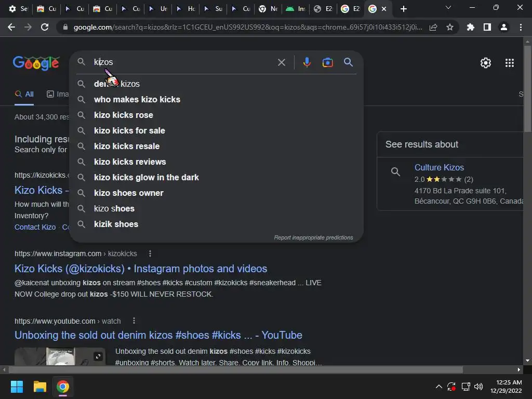Open the clock and date in the taskbar
The width and height of the screenshot is (532, 399).
coord(506,387)
